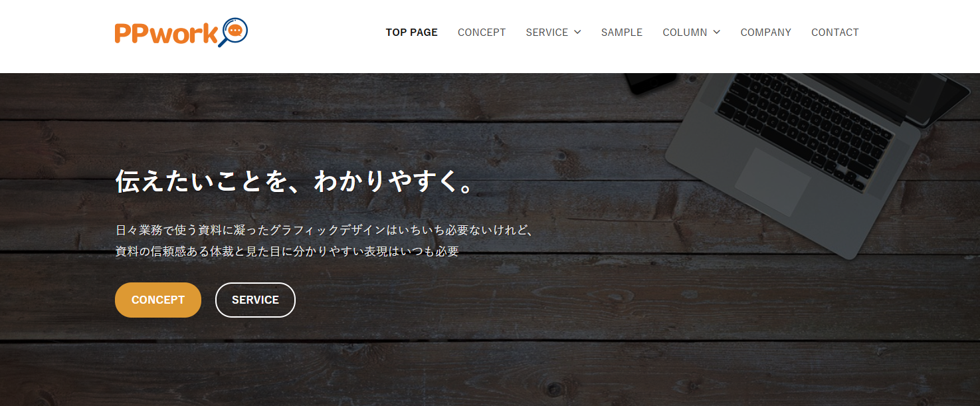The image size is (980, 406).
Task: Expand the chevron next to SERVICE
Action: [x=577, y=33]
